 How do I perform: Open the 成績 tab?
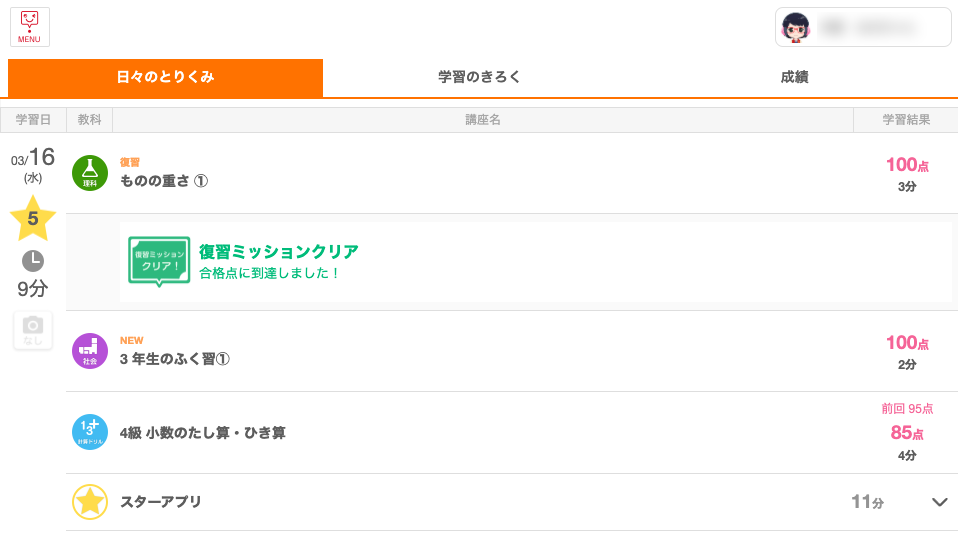[794, 77]
